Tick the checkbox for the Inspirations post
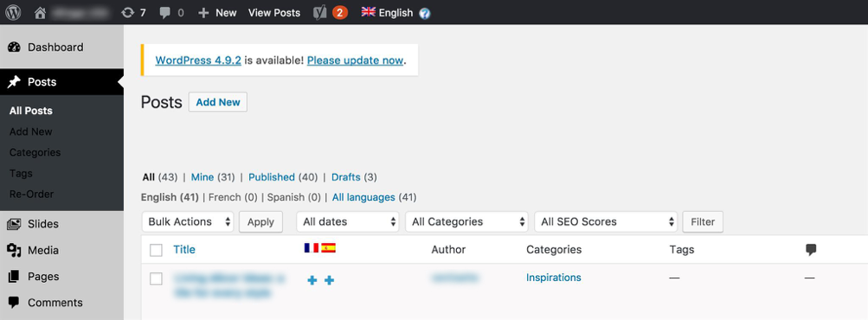This screenshot has width=868, height=320. pyautogui.click(x=156, y=278)
